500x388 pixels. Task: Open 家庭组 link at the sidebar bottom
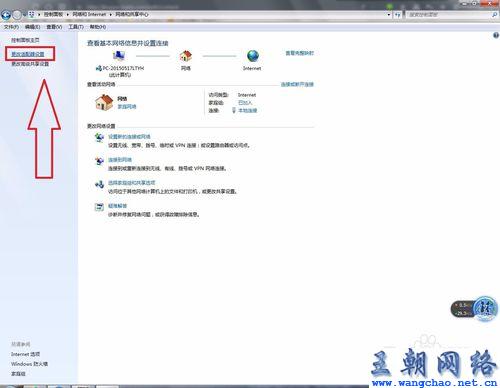coord(18,374)
